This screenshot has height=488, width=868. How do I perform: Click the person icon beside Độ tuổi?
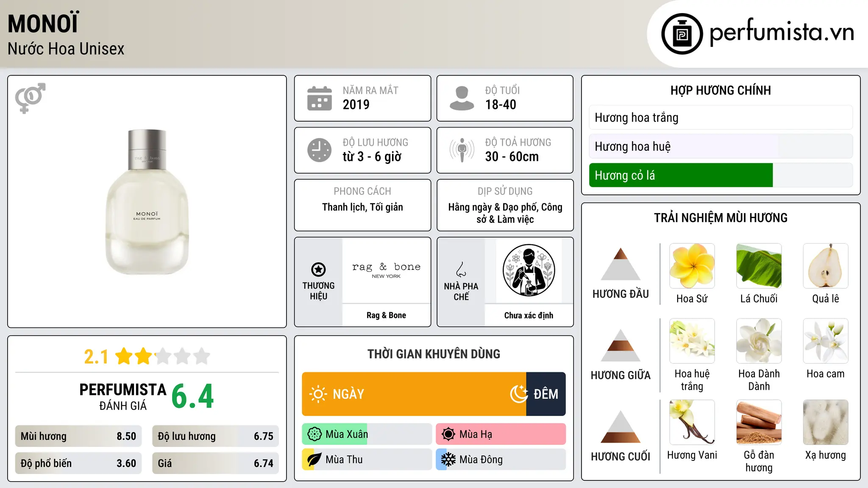pos(462,98)
